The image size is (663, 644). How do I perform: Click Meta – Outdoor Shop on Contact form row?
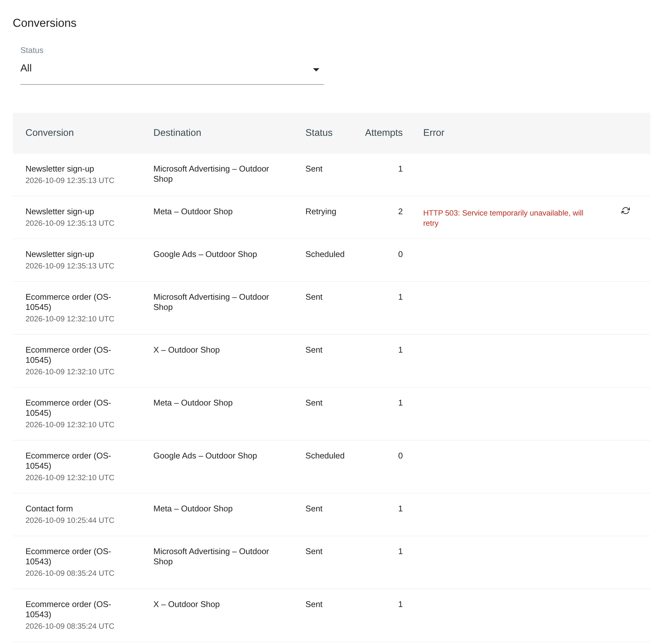tap(193, 508)
